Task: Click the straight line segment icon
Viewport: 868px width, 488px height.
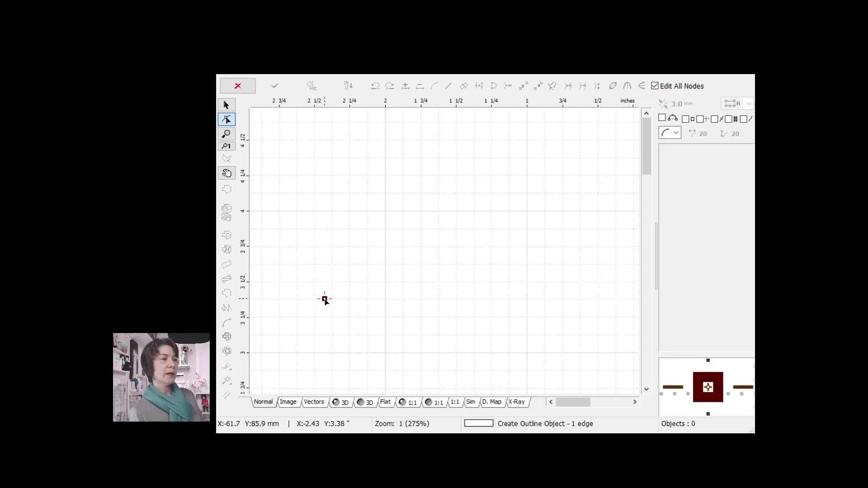Action: (x=448, y=86)
